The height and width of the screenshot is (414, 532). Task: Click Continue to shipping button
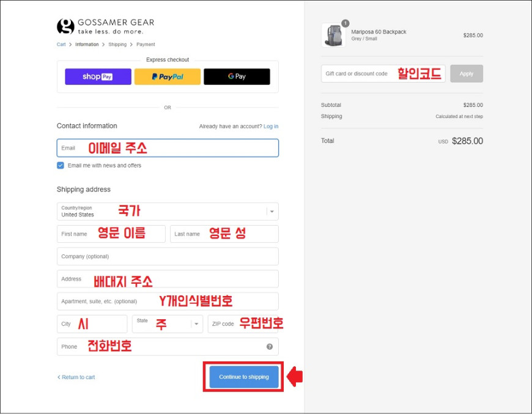244,377
